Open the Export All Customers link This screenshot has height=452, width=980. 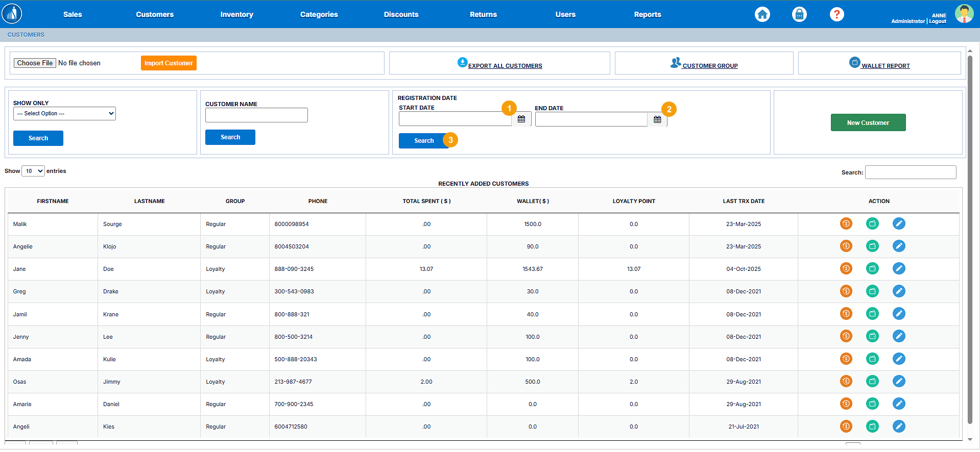[505, 66]
